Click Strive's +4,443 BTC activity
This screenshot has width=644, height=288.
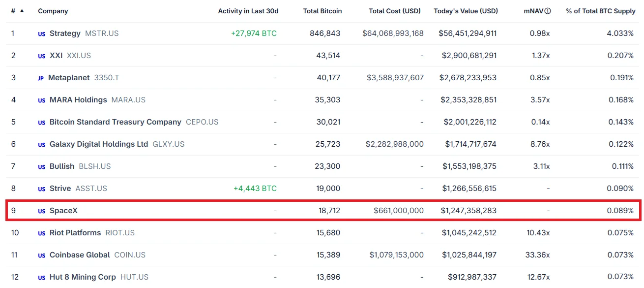point(255,189)
